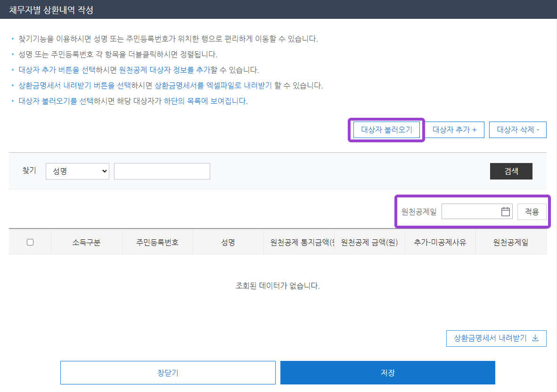Click the 주민등록번호 column header
557x392 pixels.
click(x=157, y=241)
